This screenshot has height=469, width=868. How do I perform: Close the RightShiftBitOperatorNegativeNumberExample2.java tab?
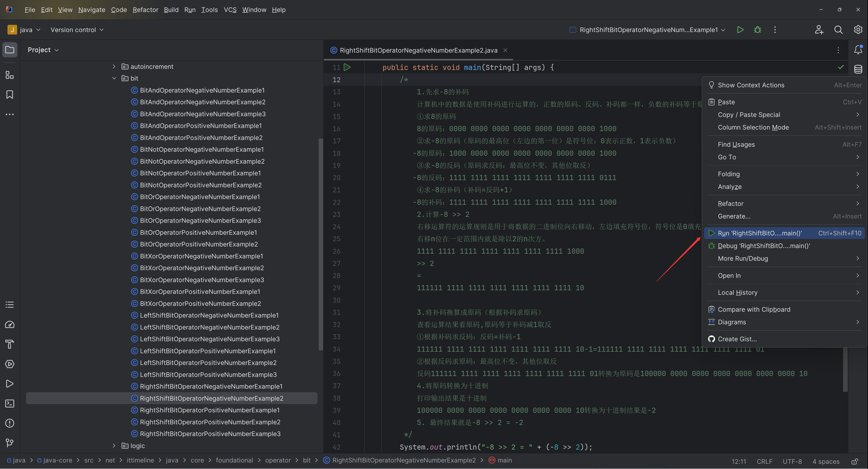(505, 50)
